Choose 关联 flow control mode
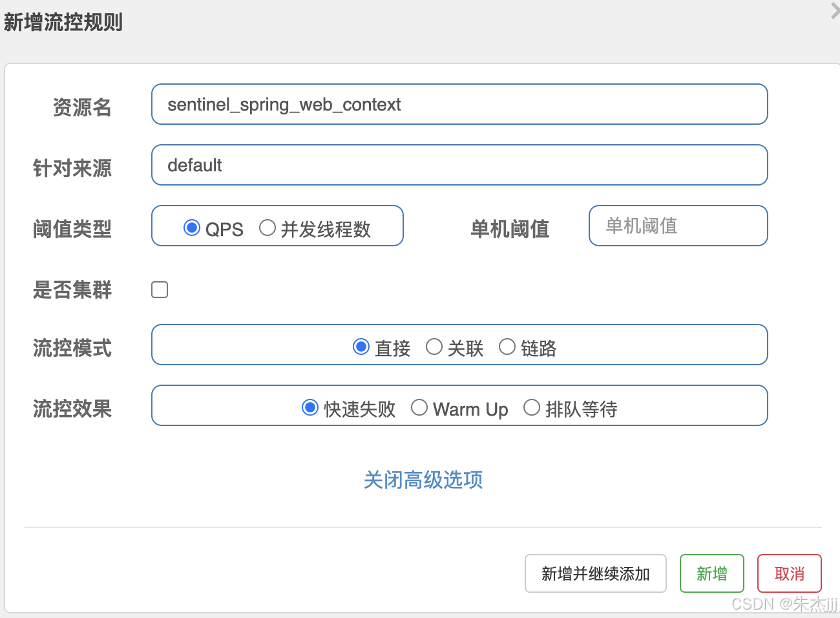The width and height of the screenshot is (840, 618). (x=434, y=346)
